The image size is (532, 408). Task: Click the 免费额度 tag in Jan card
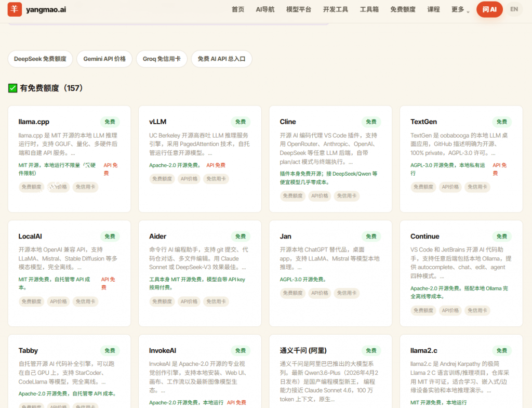pos(293,293)
